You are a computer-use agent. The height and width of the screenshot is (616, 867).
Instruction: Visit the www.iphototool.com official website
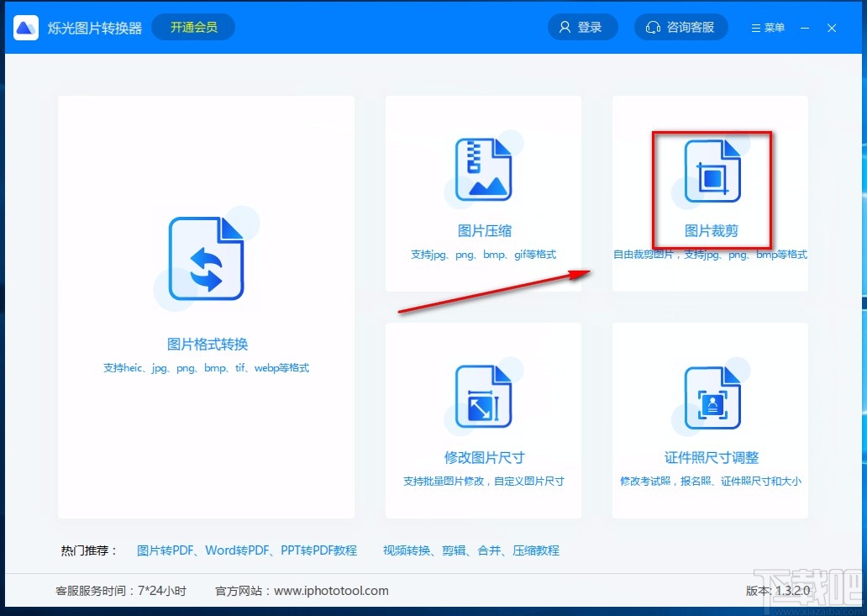tap(331, 591)
